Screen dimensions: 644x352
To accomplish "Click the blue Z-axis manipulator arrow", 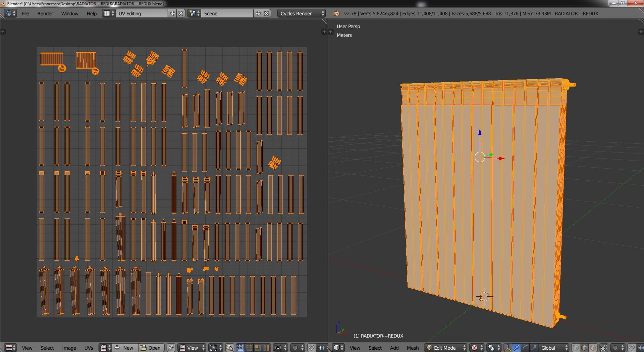I will point(480,132).
